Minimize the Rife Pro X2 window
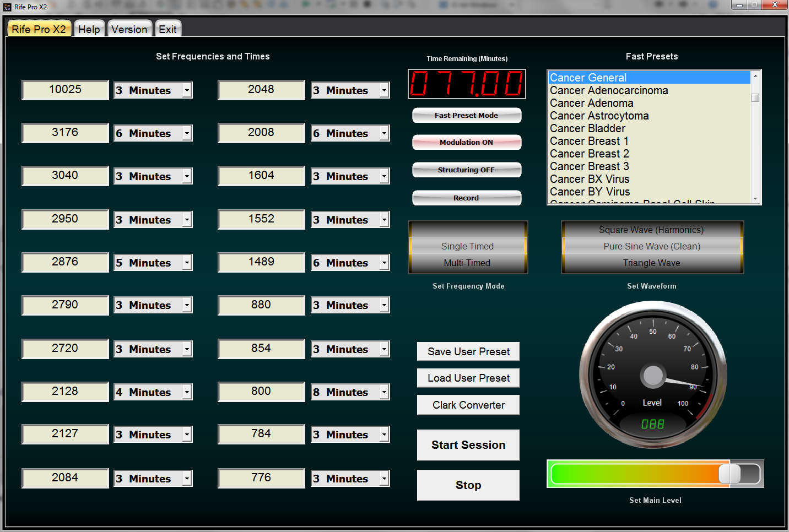The height and width of the screenshot is (532, 789). click(x=739, y=5)
